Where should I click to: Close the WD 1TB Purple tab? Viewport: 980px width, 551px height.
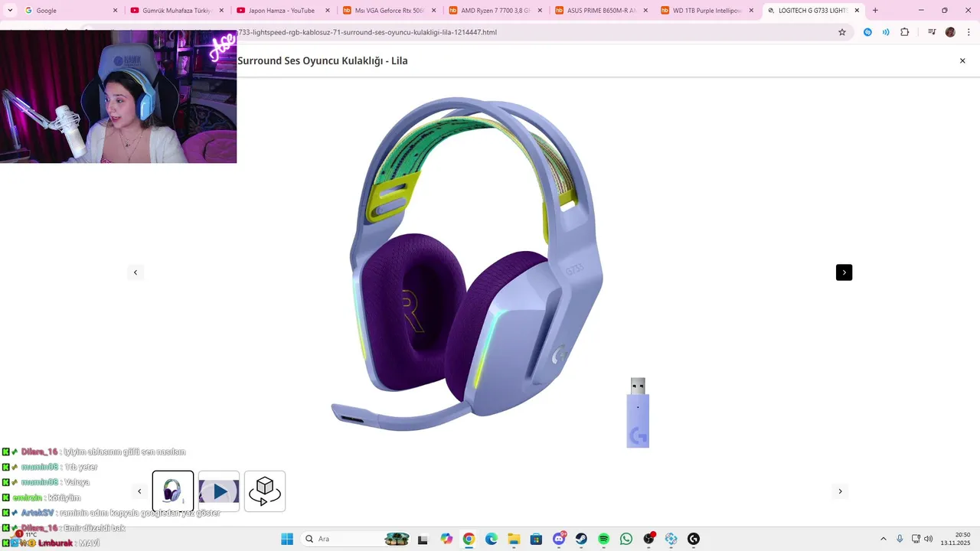(751, 11)
